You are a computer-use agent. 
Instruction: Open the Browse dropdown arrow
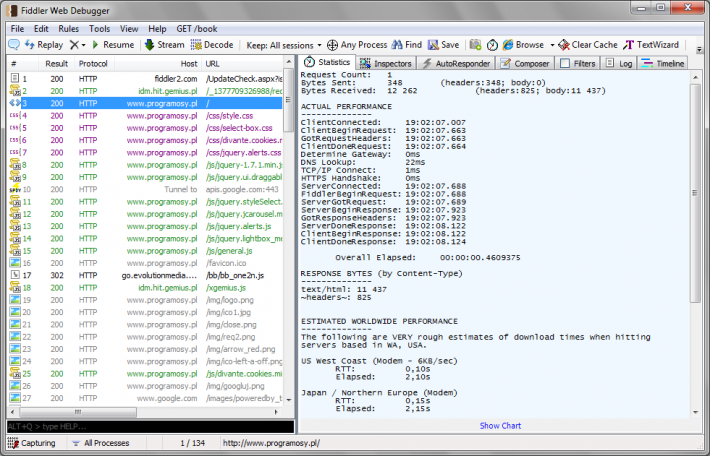pyautogui.click(x=552, y=45)
